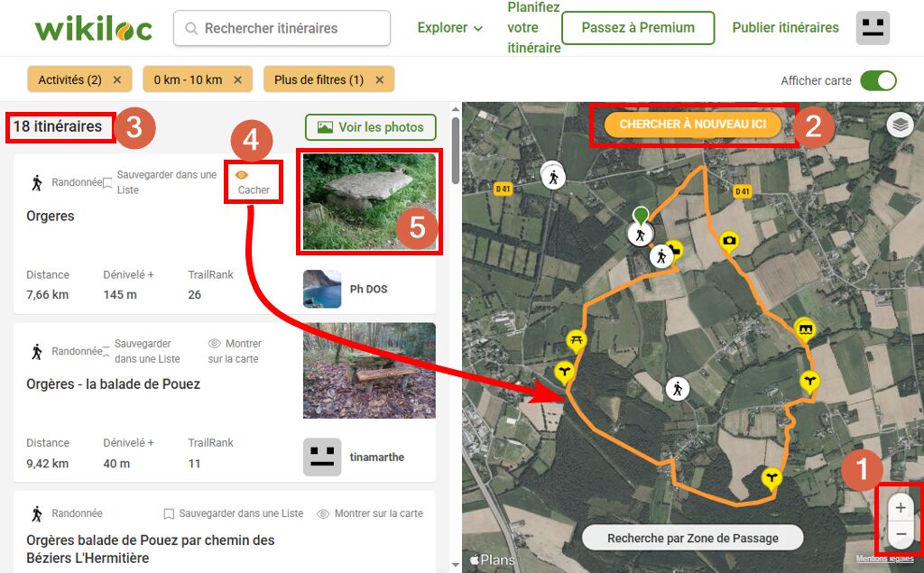924x573 pixels.
Task: Select Publier itinéraires in the top menu
Action: point(784,28)
